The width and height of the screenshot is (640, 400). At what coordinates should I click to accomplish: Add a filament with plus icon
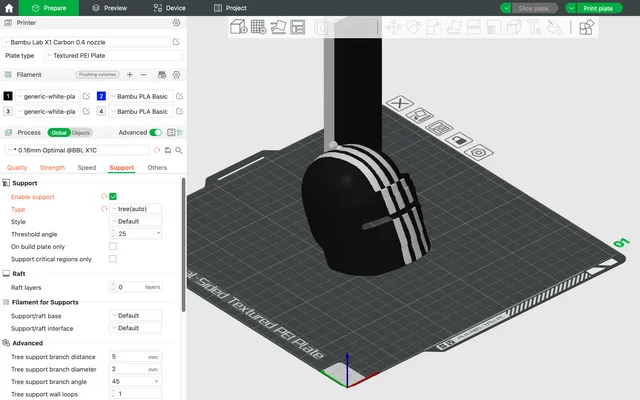[129, 74]
